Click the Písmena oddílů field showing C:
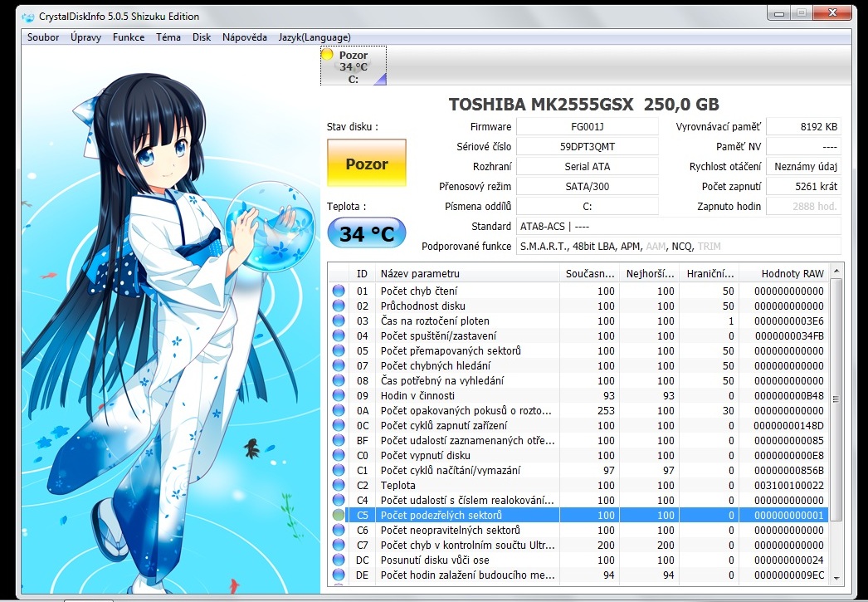This screenshot has height=602, width=868. [588, 206]
